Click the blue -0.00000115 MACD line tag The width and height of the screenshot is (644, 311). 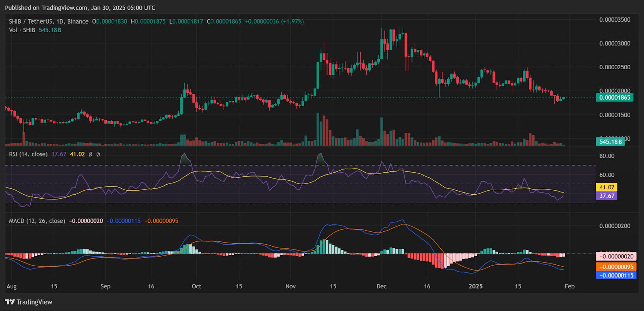click(x=616, y=276)
